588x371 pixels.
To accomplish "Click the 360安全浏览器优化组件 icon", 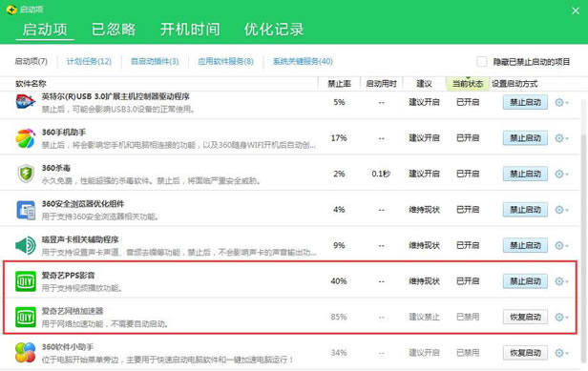I will coord(26,210).
